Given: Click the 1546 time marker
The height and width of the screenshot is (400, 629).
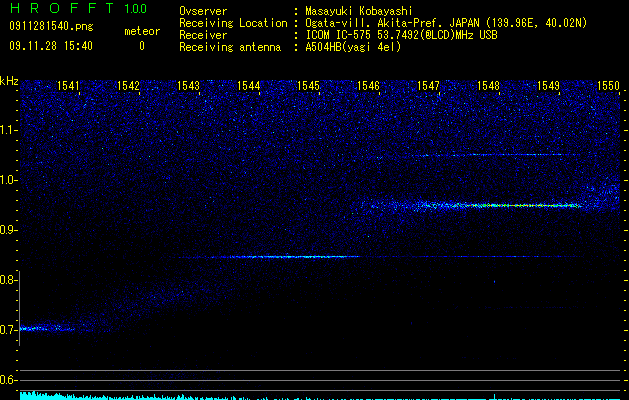Looking at the screenshot, I should tap(368, 86).
